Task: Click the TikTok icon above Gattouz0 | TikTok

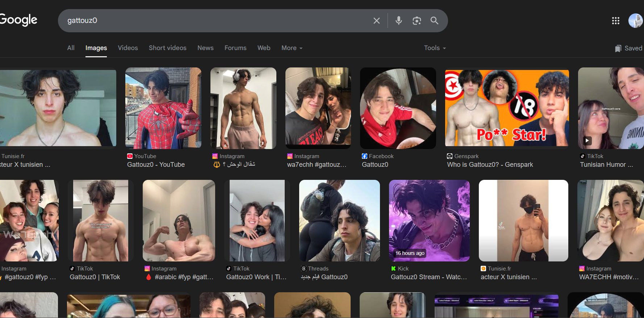Action: [72, 269]
